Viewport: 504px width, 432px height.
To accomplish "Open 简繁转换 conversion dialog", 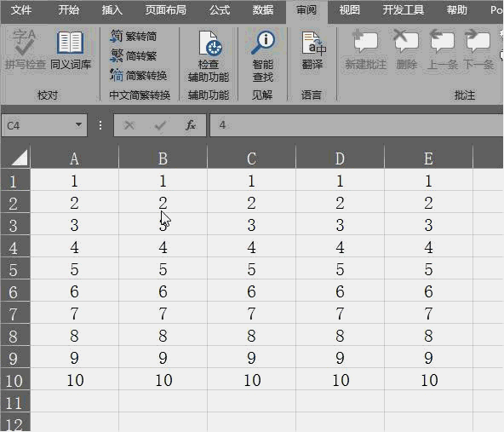I will pyautogui.click(x=116, y=75).
